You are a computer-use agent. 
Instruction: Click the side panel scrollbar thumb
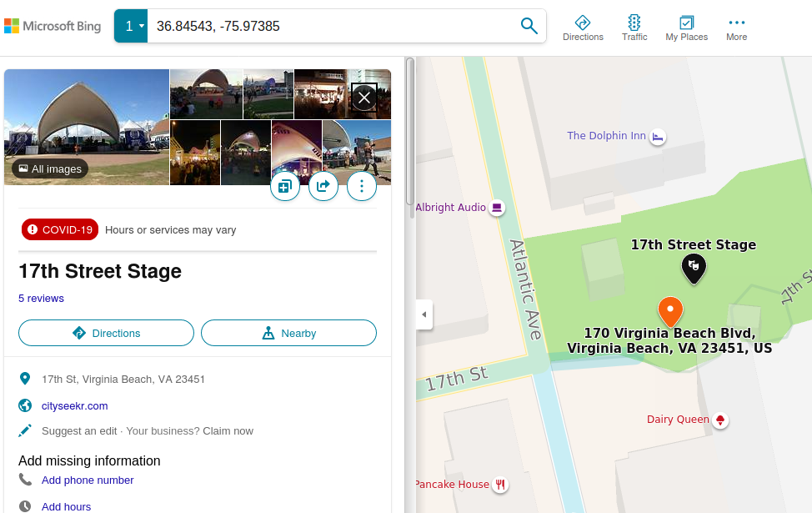click(410, 131)
